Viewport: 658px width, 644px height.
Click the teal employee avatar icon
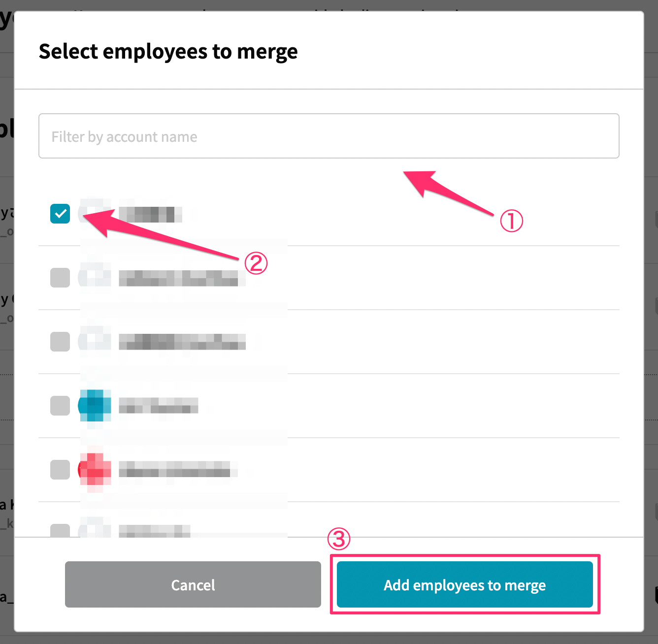tap(95, 406)
